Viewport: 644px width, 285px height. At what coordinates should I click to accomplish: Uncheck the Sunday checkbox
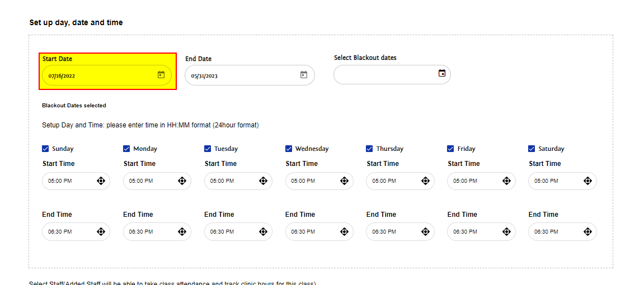45,149
